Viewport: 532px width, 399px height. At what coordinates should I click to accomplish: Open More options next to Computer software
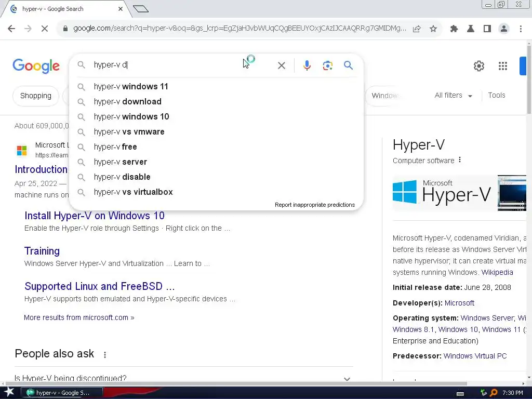(460, 160)
